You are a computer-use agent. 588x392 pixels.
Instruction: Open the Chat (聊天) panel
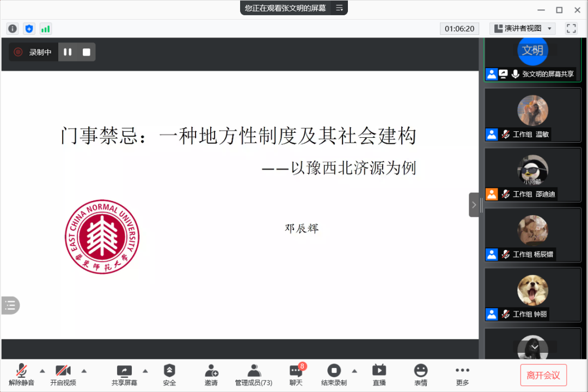tap(296, 375)
